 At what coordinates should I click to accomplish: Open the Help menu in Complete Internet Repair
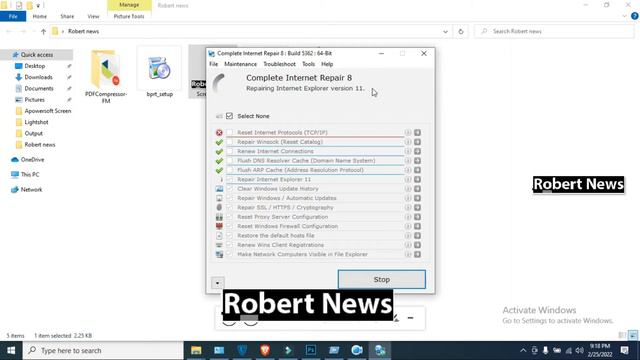click(x=327, y=64)
